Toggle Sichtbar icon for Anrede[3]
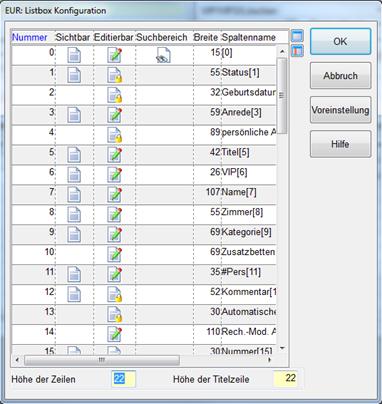 (x=74, y=115)
